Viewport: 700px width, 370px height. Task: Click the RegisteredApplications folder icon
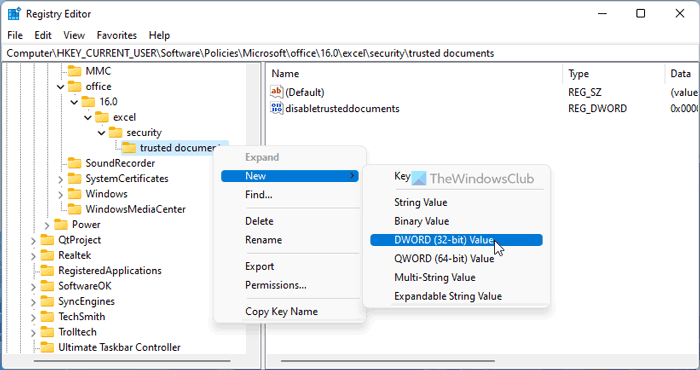(x=47, y=270)
